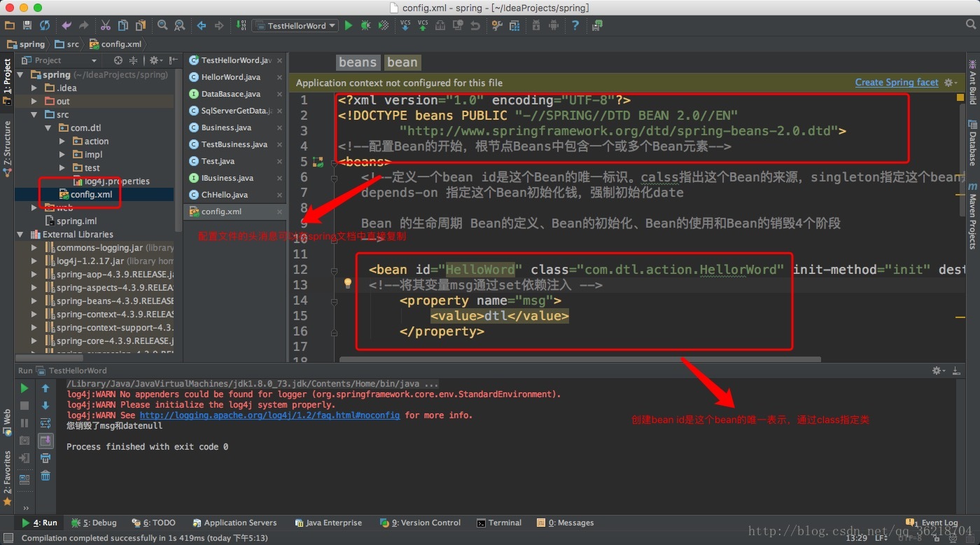The height and width of the screenshot is (545, 980).
Task: Jump down the stack trace with the down arrow
Action: 45,406
